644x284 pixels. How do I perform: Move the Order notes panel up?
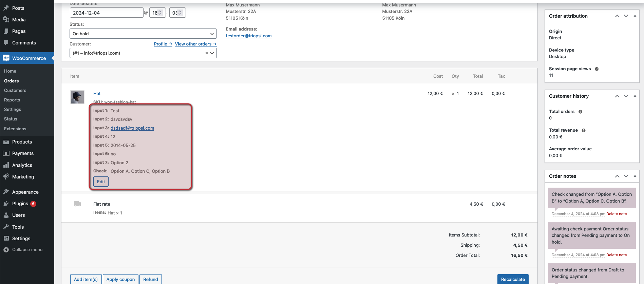pos(617,176)
